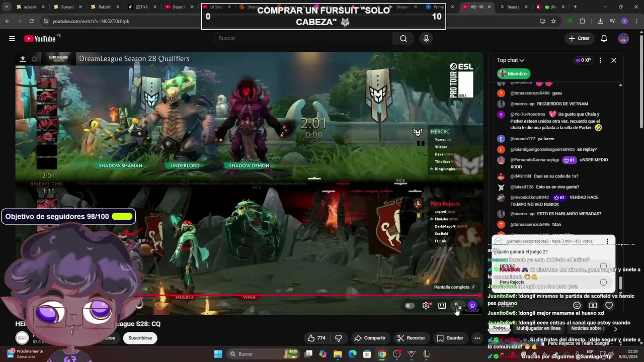Switch to the Rabbit browser tab
644x362 pixels.
pyautogui.click(x=105, y=7)
